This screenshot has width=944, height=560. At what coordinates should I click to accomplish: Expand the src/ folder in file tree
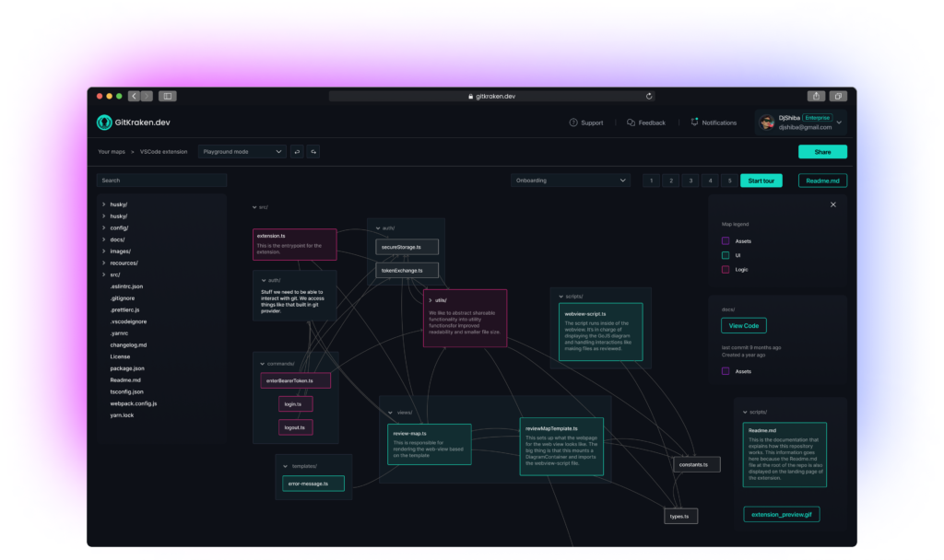[x=103, y=274]
